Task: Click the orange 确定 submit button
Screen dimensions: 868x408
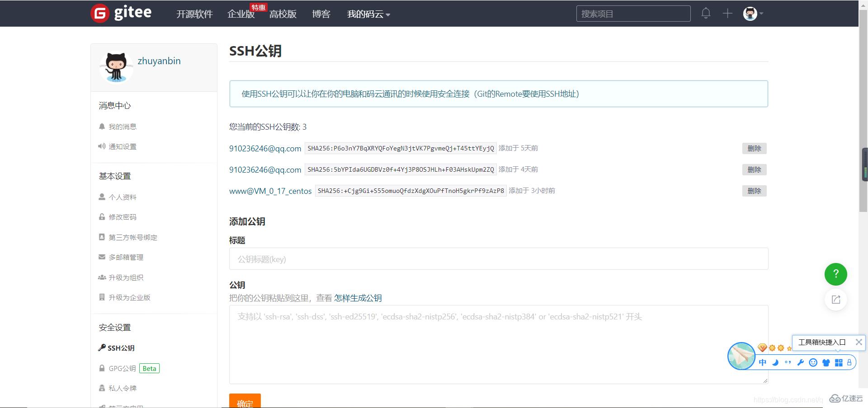Action: 245,401
